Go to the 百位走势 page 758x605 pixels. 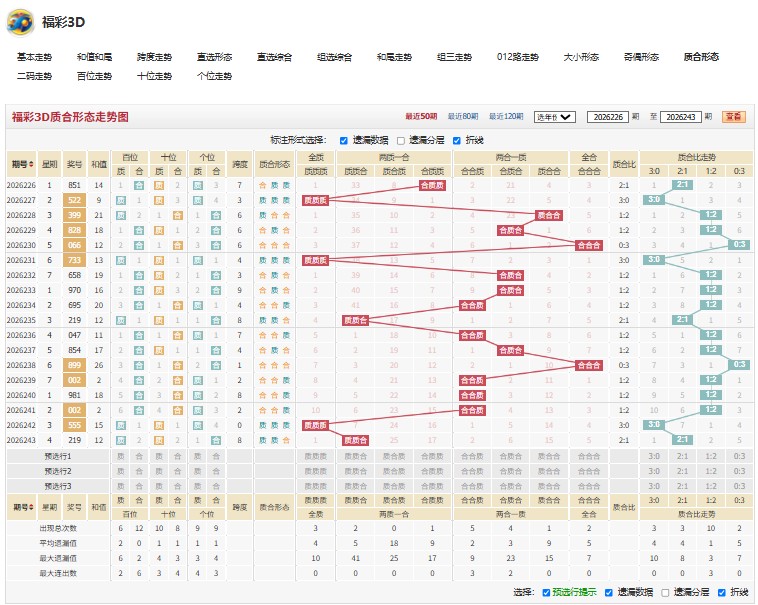pos(94,76)
